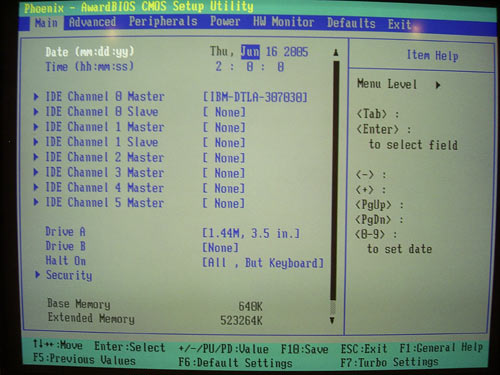Click the 'to select field' help text

(x=413, y=145)
